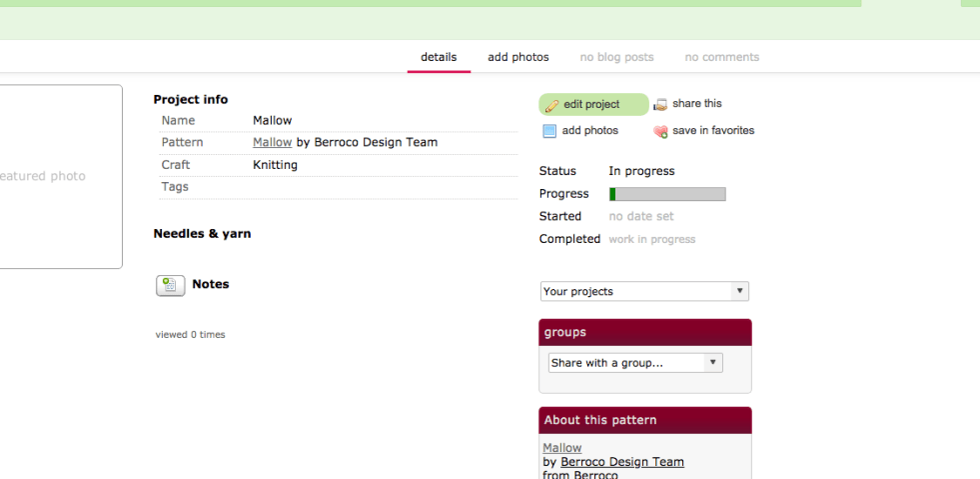Open the Mallow pattern link in Project info

click(x=272, y=142)
